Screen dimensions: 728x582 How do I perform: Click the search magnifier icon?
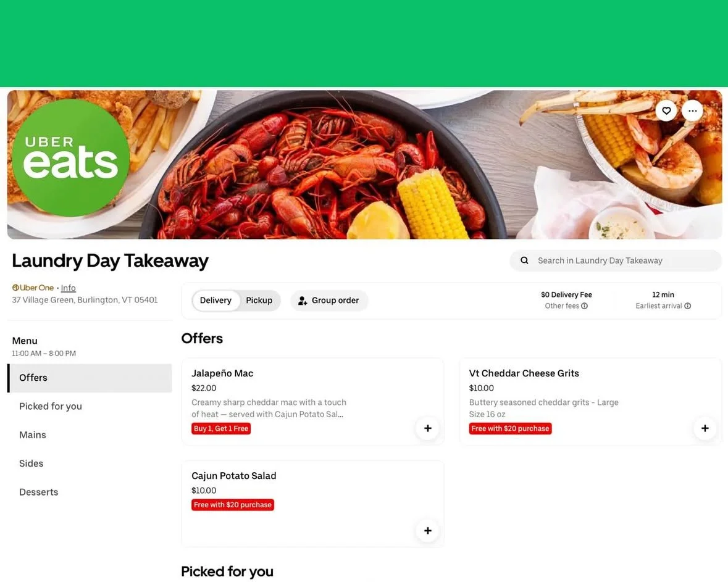coord(524,260)
